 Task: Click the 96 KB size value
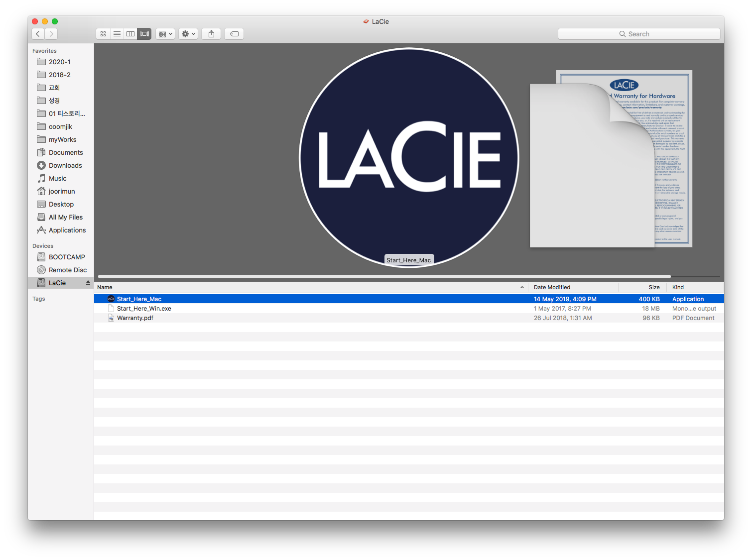651,318
